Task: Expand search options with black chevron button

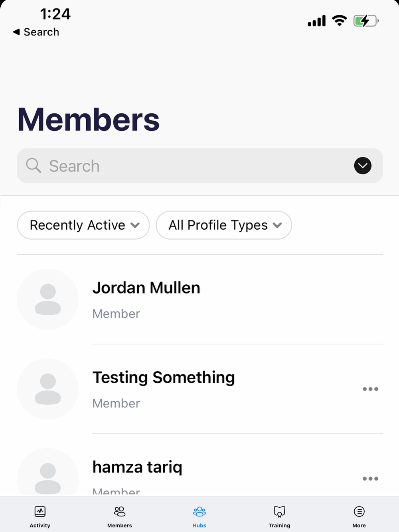Action: click(x=363, y=166)
